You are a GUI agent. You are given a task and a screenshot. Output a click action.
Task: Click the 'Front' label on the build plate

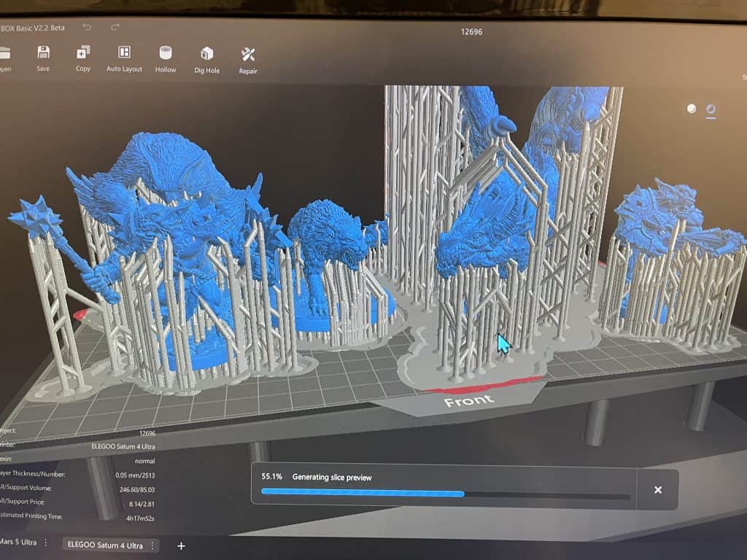[x=469, y=400]
